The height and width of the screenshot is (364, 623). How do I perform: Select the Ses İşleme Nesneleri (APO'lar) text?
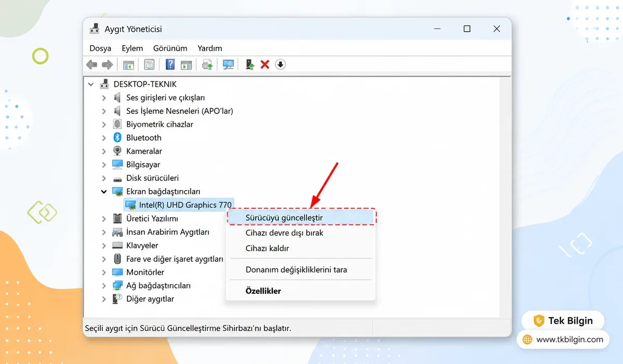180,111
